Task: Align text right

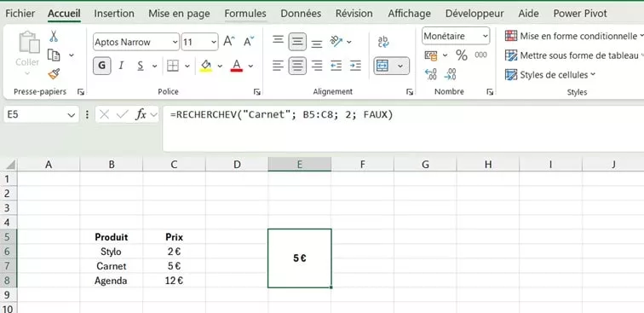Action: (316, 66)
